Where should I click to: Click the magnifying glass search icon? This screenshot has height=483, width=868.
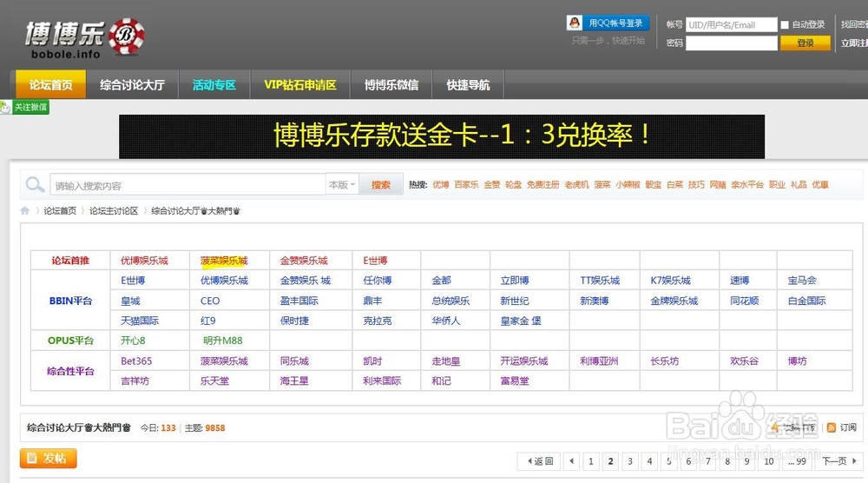(35, 184)
